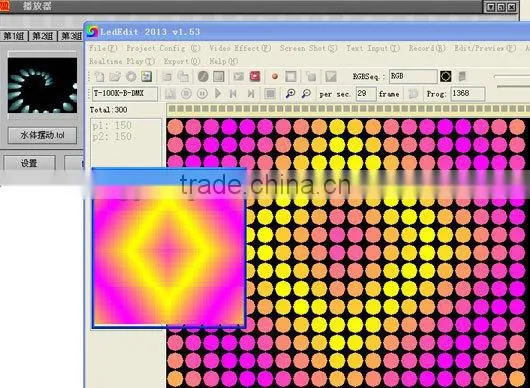
Task: Open the Text Input menu
Action: pos(373,48)
